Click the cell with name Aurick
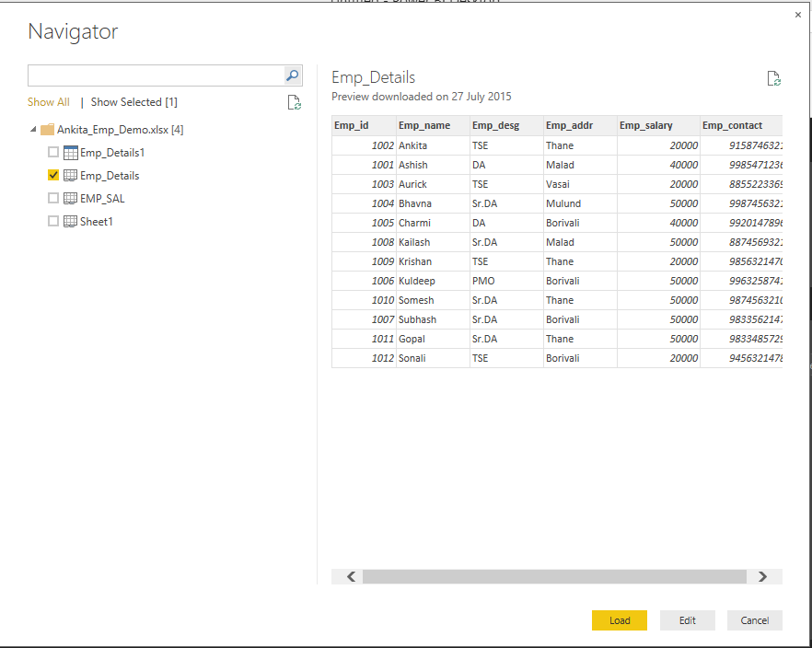 click(x=433, y=184)
